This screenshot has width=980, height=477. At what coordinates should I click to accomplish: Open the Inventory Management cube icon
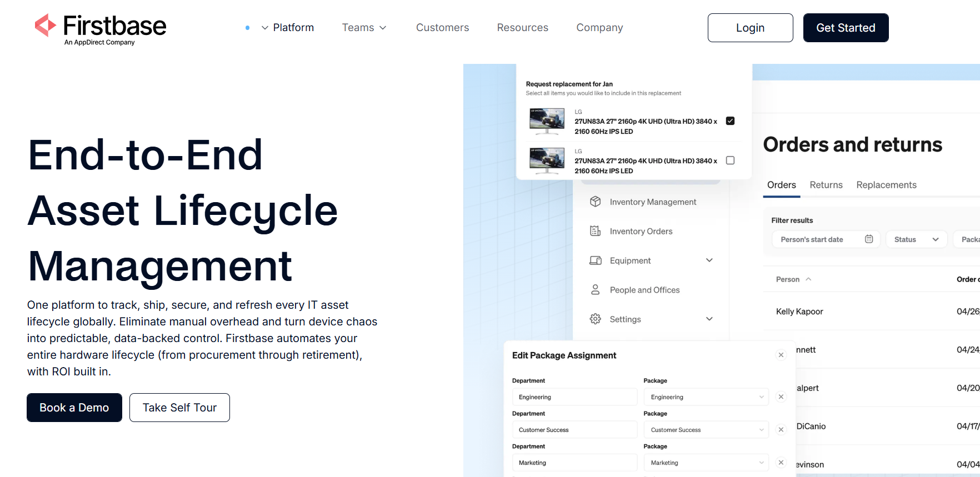pyautogui.click(x=595, y=202)
